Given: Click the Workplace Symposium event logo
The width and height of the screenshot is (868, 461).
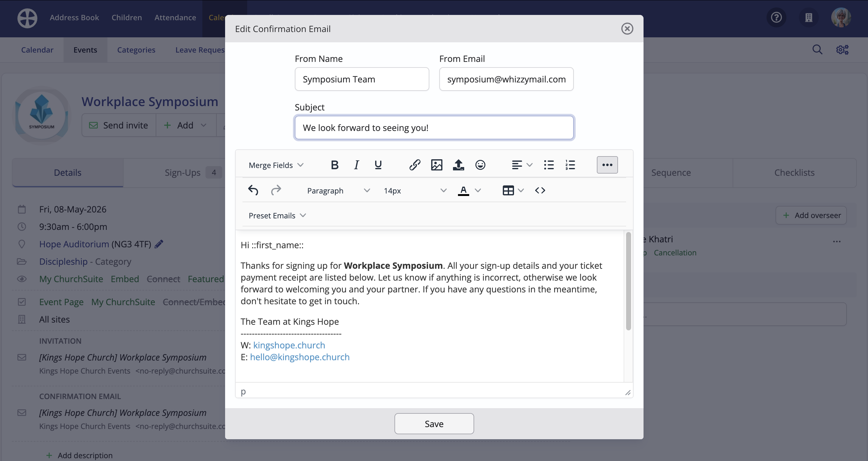Looking at the screenshot, I should [x=41, y=115].
